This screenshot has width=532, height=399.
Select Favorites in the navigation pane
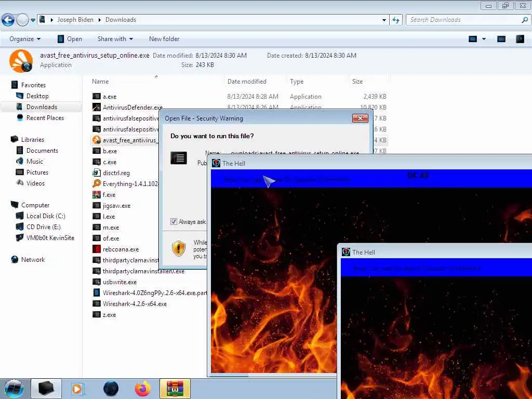(33, 85)
